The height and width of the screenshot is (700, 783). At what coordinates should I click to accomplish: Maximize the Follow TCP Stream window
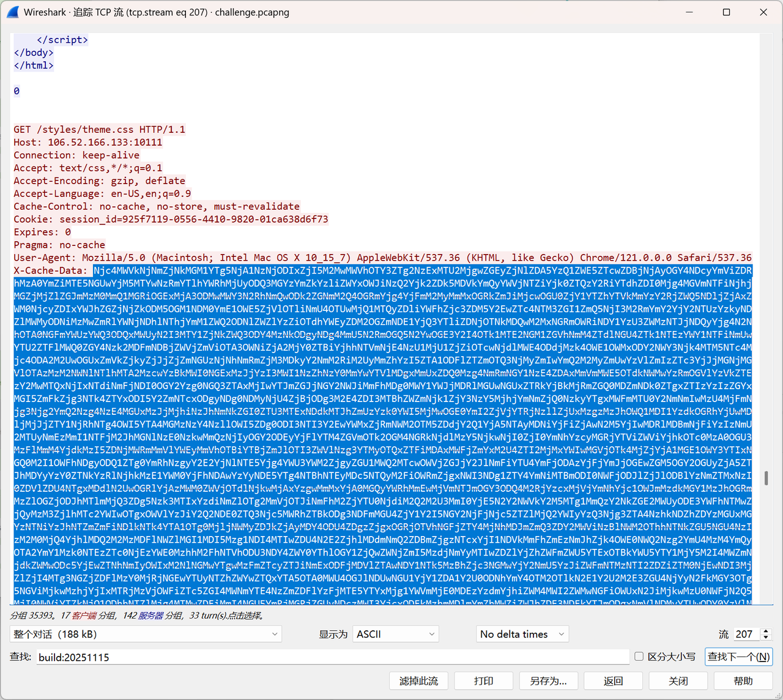726,12
